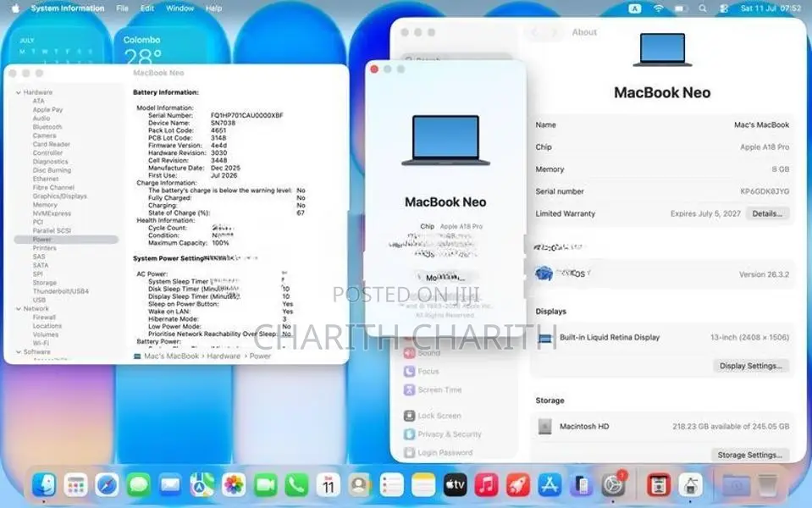Open System Settings gear in dock

click(613, 485)
